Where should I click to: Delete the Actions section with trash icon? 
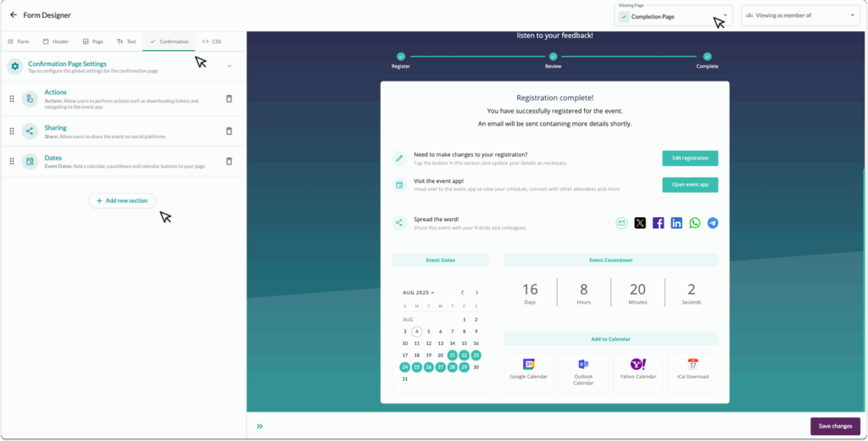229,99
